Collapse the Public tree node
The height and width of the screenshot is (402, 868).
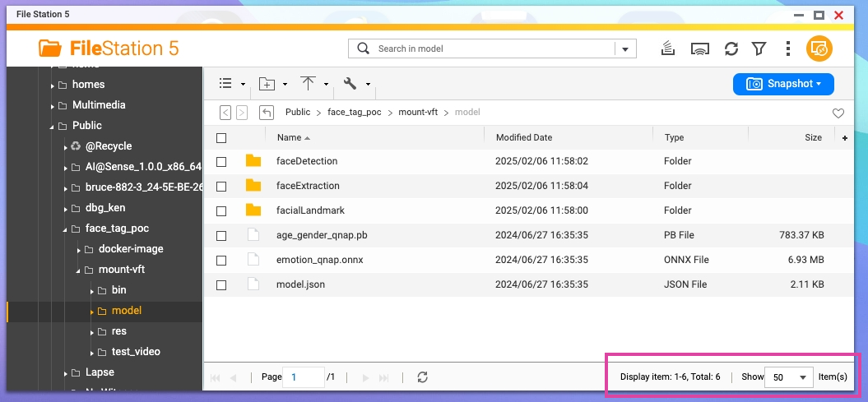tap(53, 127)
